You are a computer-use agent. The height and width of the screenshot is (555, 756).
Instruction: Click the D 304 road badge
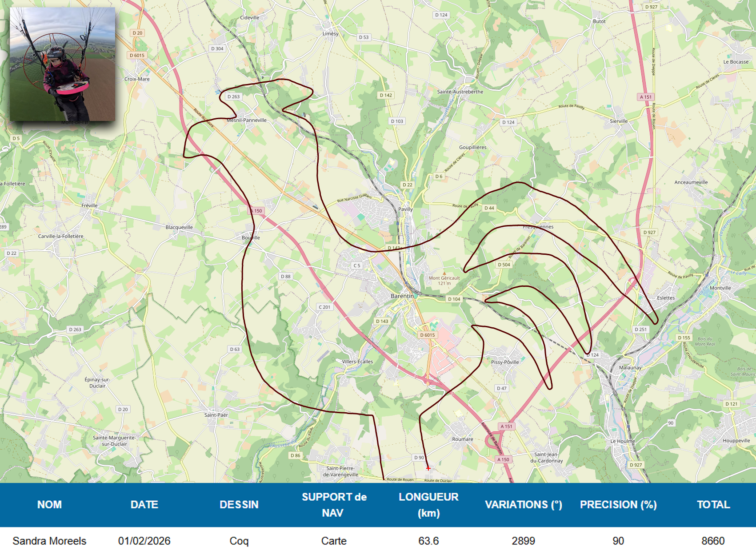(x=217, y=48)
